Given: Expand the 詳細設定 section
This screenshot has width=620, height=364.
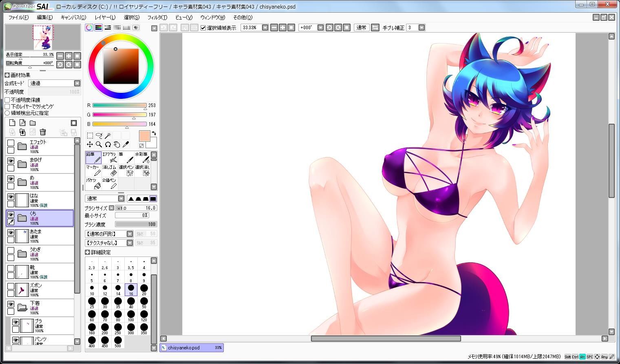Looking at the screenshot, I should 87,252.
